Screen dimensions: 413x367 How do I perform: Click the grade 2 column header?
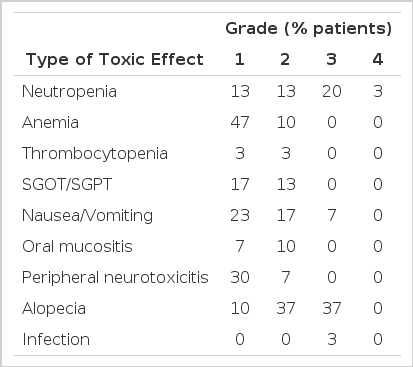tap(285, 60)
